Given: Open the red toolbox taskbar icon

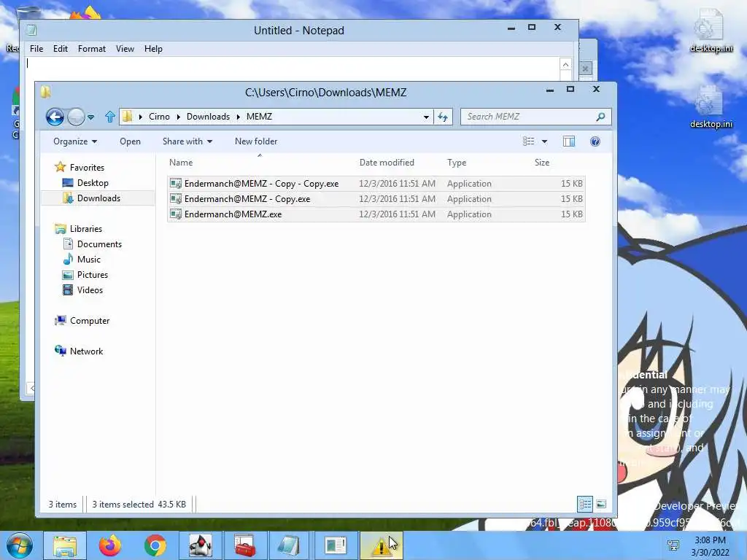Looking at the screenshot, I should (x=245, y=545).
